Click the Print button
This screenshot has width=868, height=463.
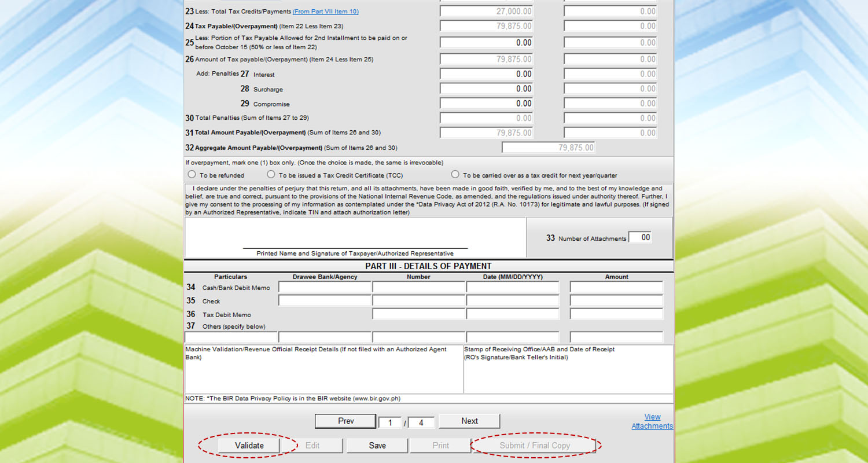[441, 446]
